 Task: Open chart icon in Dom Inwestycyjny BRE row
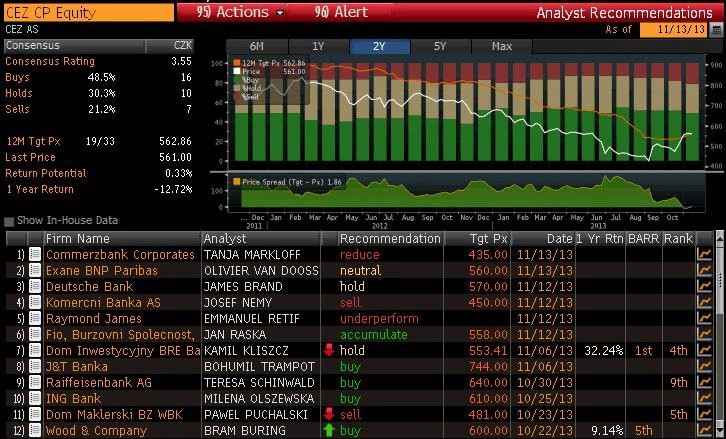pyautogui.click(x=704, y=351)
